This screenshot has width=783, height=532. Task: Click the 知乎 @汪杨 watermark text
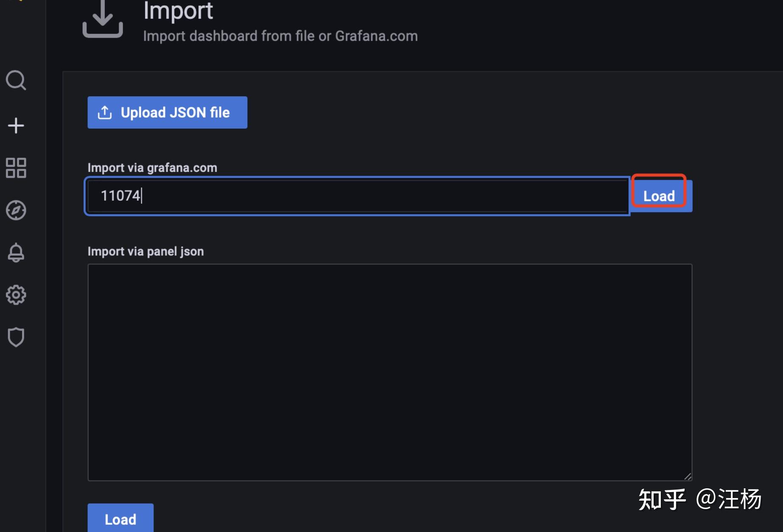[700, 499]
